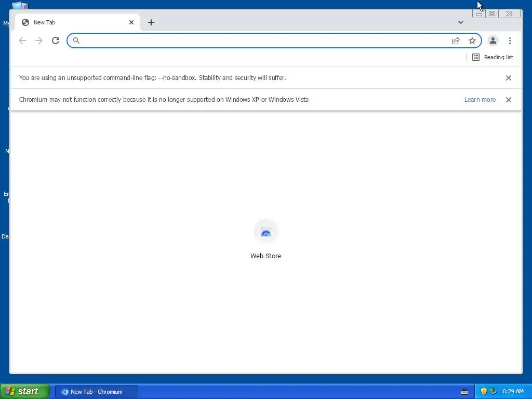Open a new tab with plus button
Image resolution: width=532 pixels, height=399 pixels.
pyautogui.click(x=151, y=22)
